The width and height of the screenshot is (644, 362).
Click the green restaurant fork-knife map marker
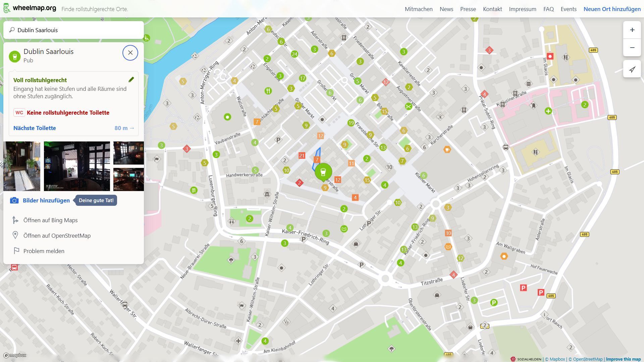pyautogui.click(x=268, y=91)
